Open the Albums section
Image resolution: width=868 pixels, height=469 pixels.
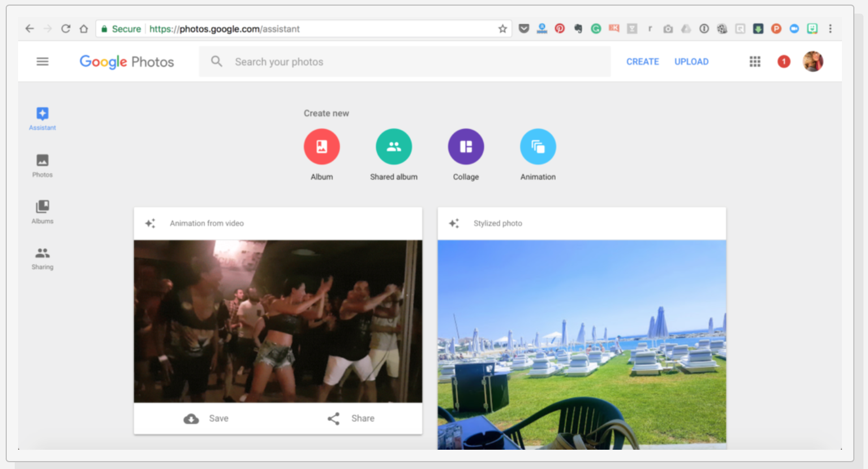click(42, 211)
